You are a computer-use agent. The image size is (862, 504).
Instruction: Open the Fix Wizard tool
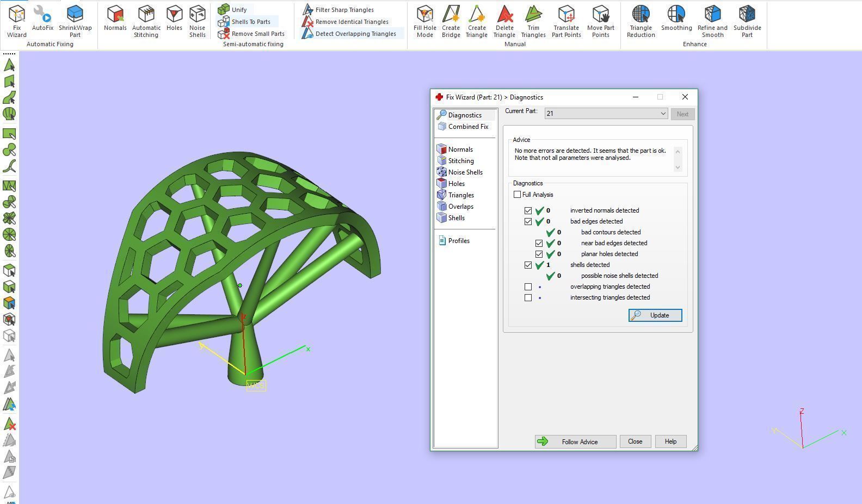click(x=16, y=22)
